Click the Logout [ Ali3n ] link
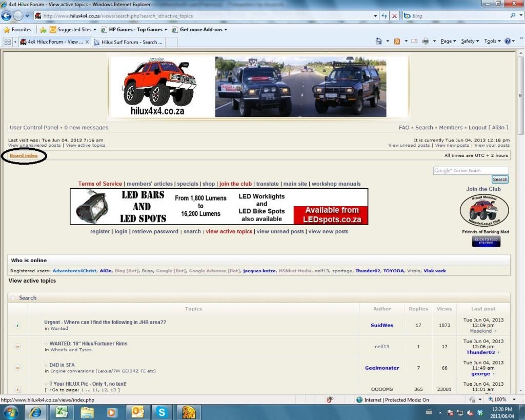The image size is (525, 420). pos(488,127)
